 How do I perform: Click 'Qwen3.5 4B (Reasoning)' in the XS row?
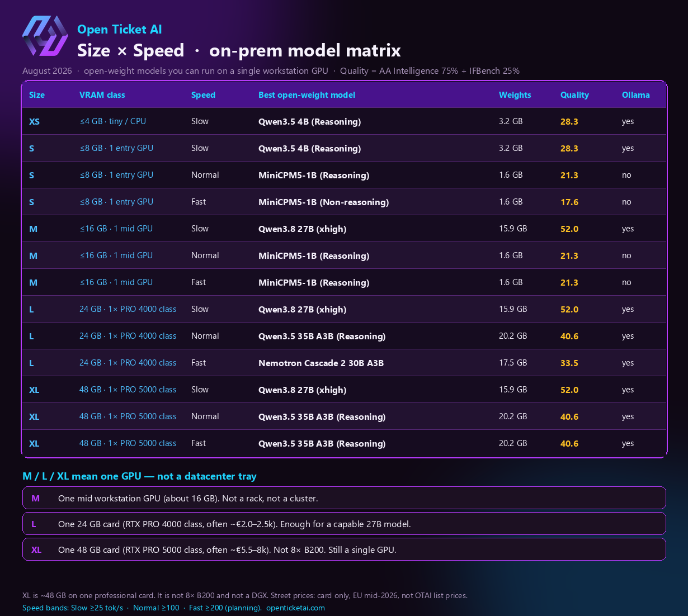(x=309, y=122)
